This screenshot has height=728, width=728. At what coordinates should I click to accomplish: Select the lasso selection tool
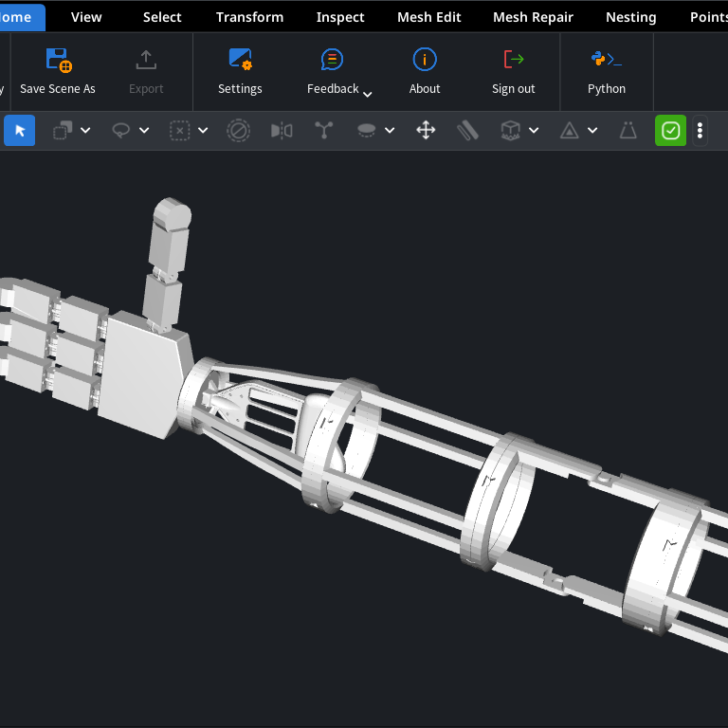(x=121, y=131)
